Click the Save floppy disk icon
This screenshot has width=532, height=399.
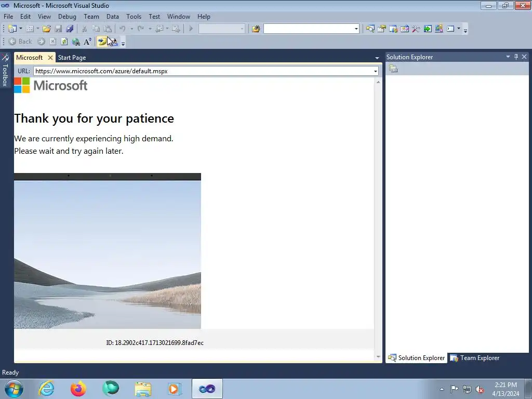[58, 29]
